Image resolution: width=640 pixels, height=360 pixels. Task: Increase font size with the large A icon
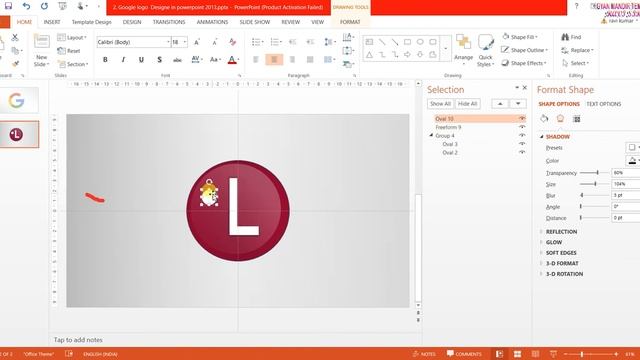[x=197, y=42]
